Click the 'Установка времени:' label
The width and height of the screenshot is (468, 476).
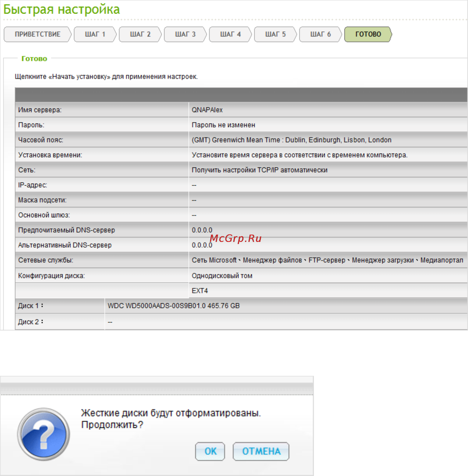[x=50, y=155]
